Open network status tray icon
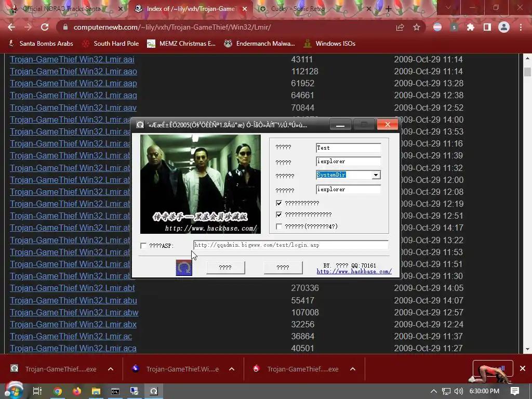The width and height of the screenshot is (532, 399). point(446,391)
